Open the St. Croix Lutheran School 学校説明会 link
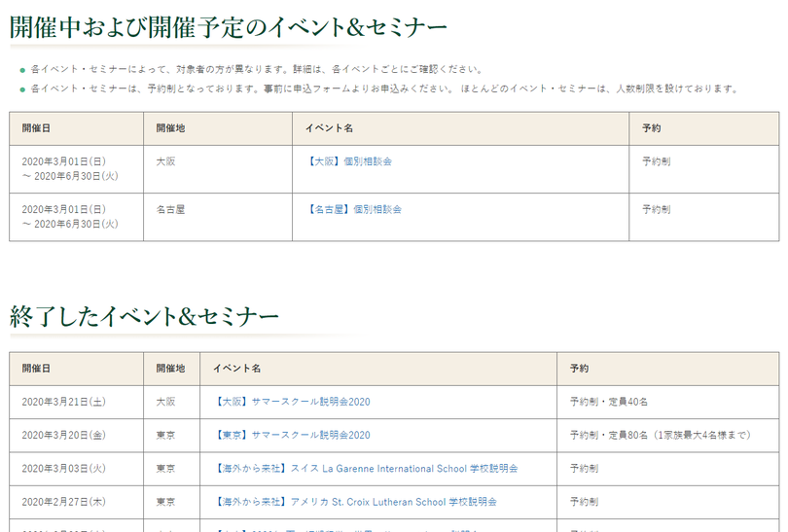788x532 pixels. click(354, 502)
